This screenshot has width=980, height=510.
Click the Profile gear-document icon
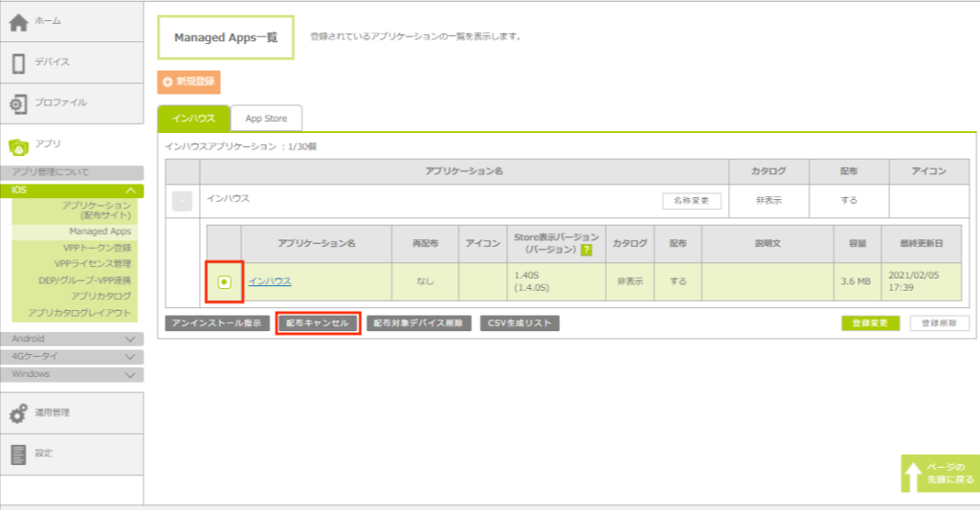click(x=18, y=103)
